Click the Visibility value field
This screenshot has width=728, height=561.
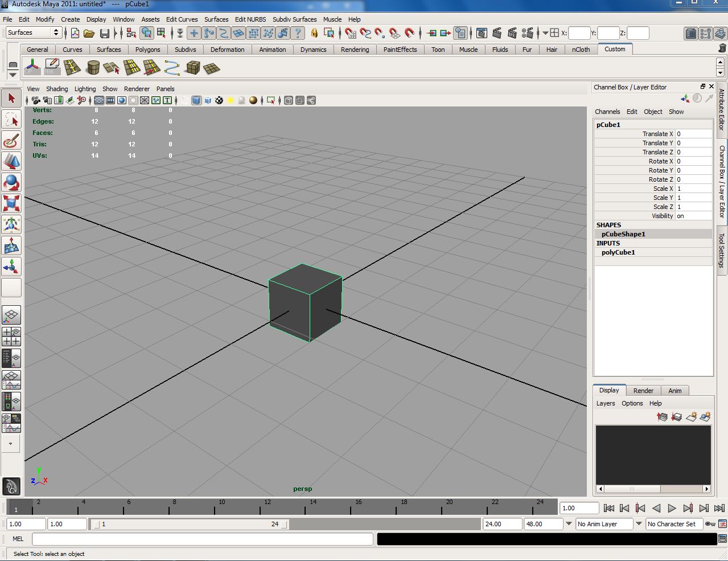693,216
